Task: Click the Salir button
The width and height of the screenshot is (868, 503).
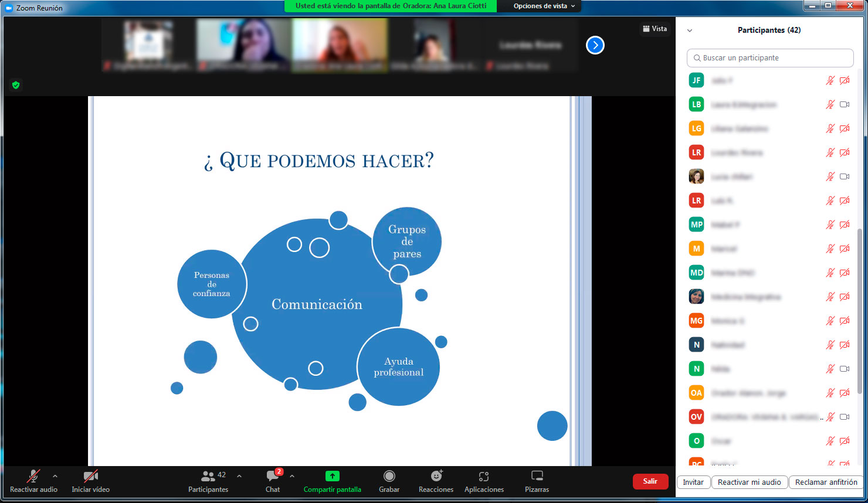Action: coord(650,481)
